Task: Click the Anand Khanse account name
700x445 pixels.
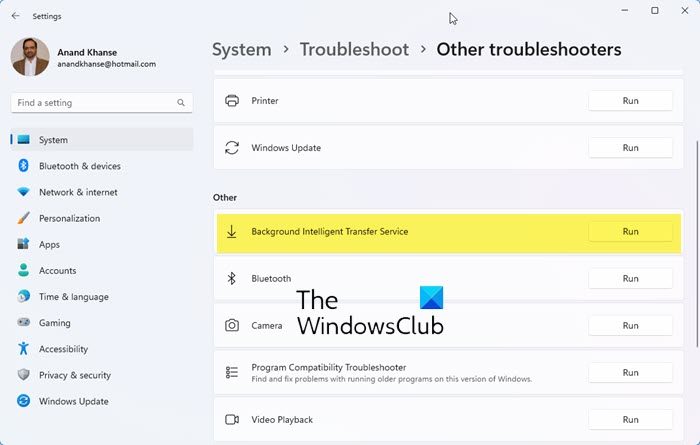Action: tap(87, 52)
